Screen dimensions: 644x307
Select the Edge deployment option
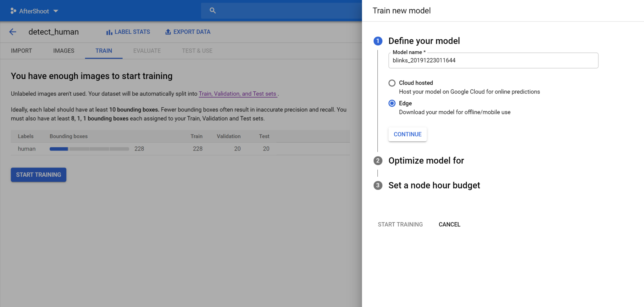(392, 103)
